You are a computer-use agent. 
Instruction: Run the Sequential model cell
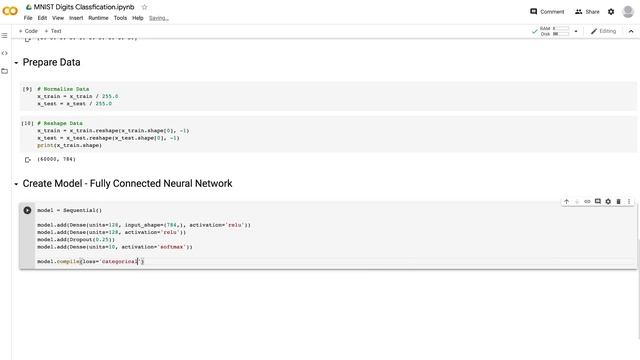(27, 210)
